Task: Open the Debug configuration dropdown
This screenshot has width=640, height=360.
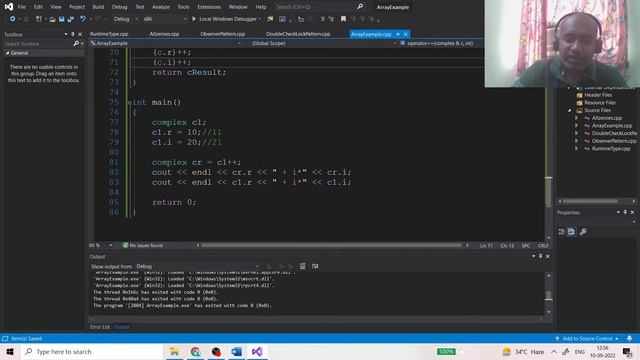Action: click(125, 19)
